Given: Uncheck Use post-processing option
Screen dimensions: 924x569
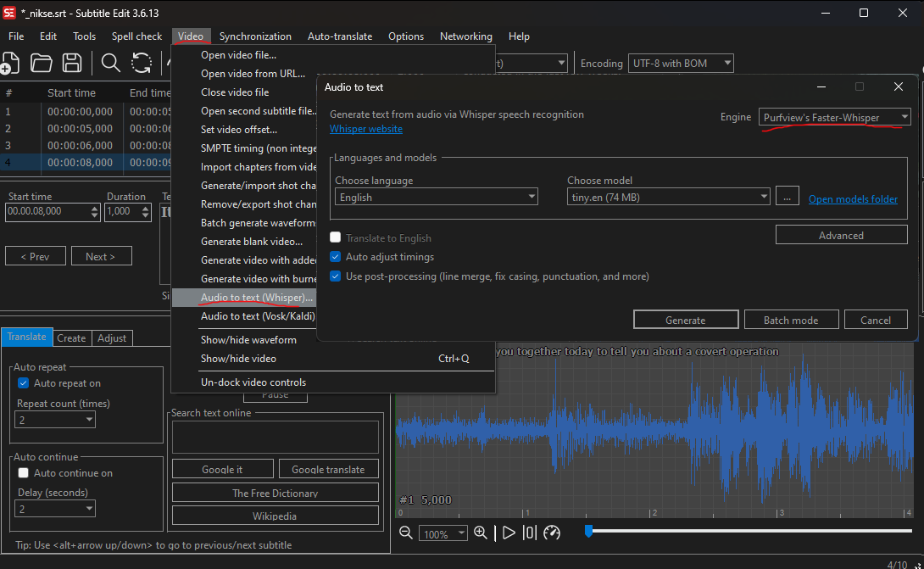Looking at the screenshot, I should [335, 275].
